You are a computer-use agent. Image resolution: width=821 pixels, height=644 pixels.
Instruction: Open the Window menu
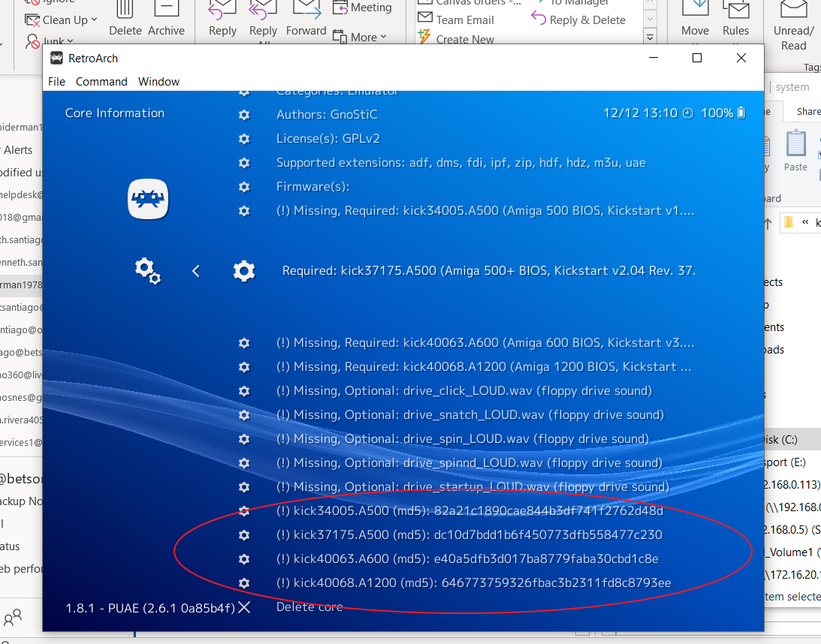tap(158, 82)
